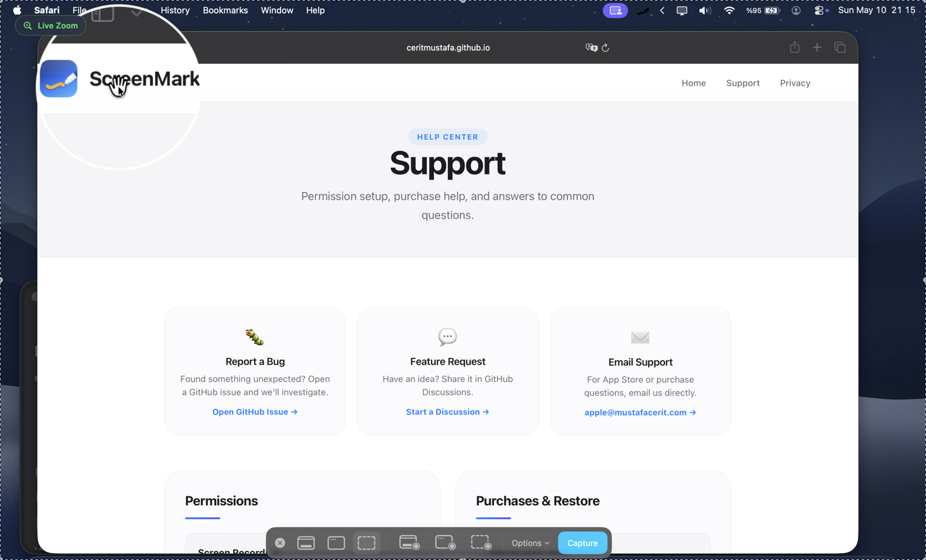Open the sound volume menu bar icon
This screenshot has width=926, height=560.
pos(705,11)
